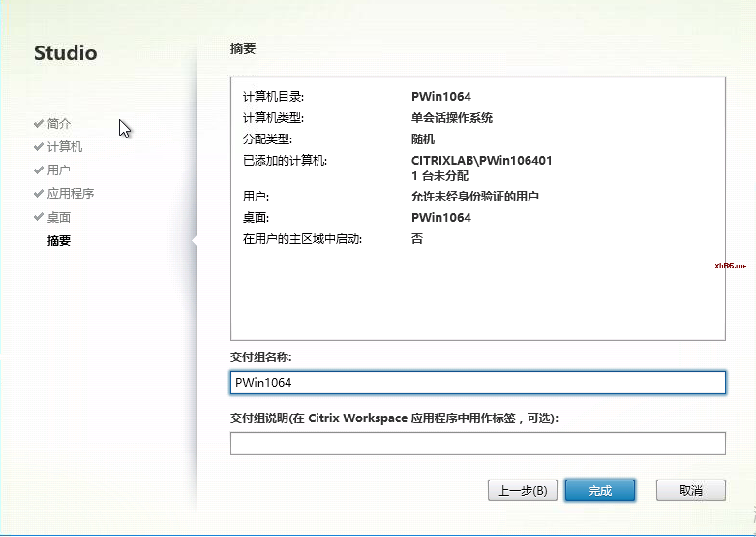Open the 用户 wizard step
This screenshot has height=537, width=756.
(59, 170)
